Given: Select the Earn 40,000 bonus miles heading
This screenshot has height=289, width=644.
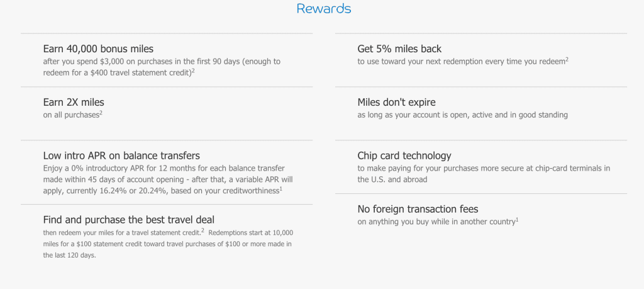Looking at the screenshot, I should [98, 49].
